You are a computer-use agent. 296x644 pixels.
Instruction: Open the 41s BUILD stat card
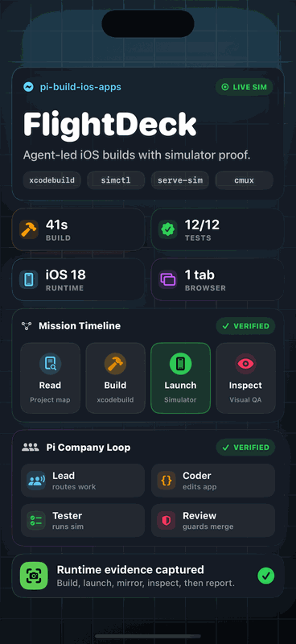[x=78, y=229]
